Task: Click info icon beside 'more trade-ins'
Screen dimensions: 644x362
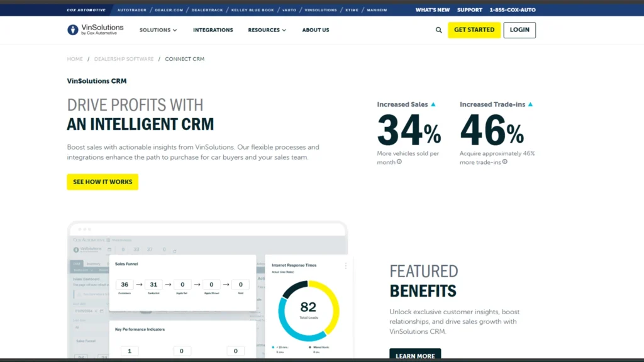Action: (505, 162)
